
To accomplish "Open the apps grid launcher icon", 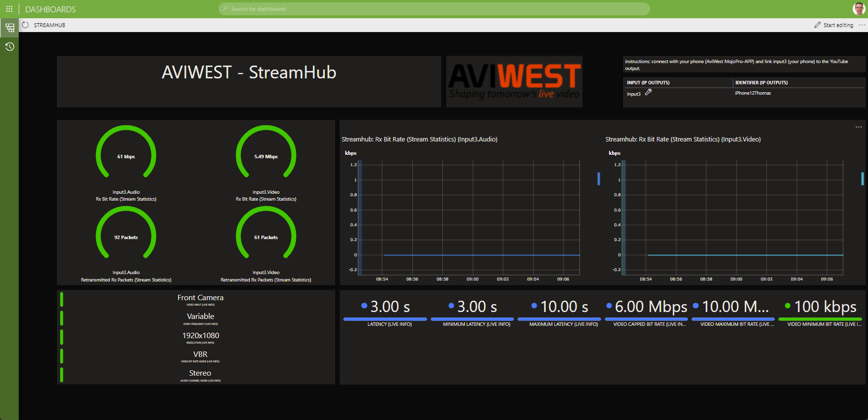I will pos(9,9).
